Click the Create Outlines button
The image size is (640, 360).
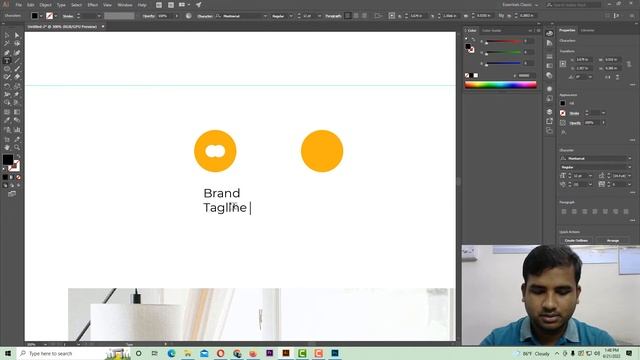(576, 240)
